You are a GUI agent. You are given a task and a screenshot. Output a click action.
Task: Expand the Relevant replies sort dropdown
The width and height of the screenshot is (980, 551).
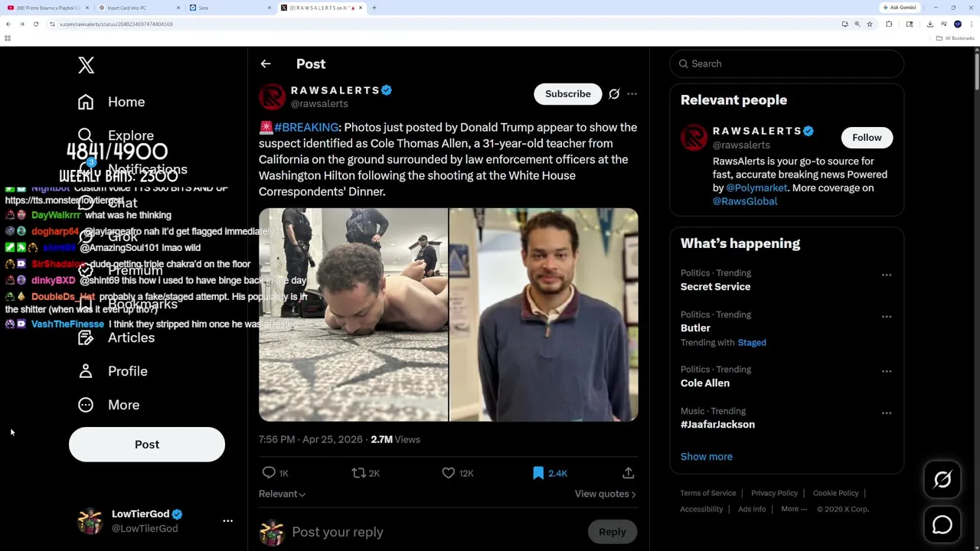pos(282,494)
